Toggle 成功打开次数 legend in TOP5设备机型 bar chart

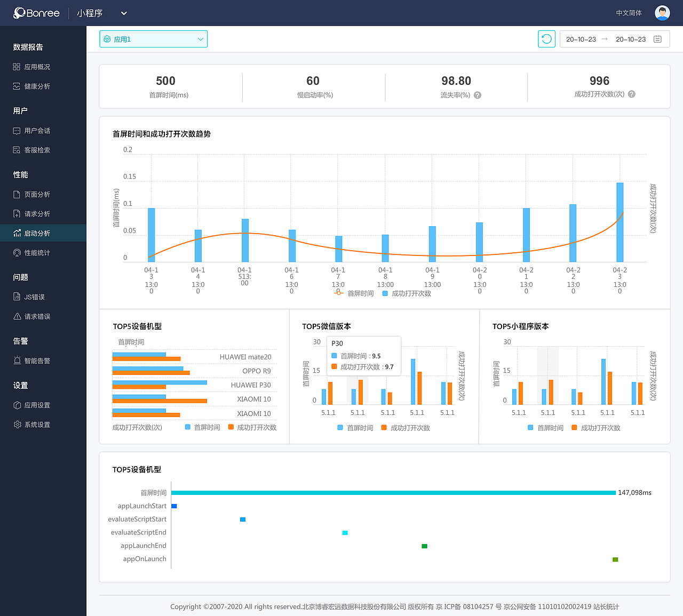(x=252, y=427)
